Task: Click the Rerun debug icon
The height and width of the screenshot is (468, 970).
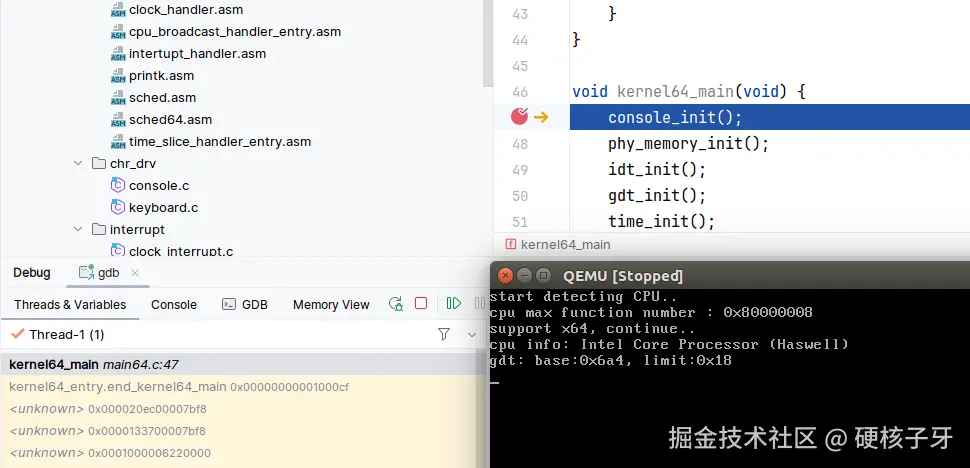Action: [396, 304]
